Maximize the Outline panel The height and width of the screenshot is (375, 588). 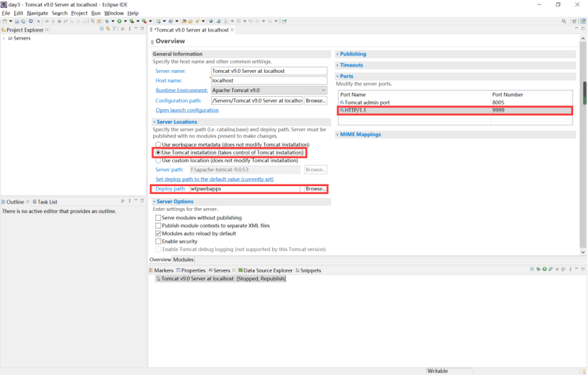pyautogui.click(x=142, y=201)
